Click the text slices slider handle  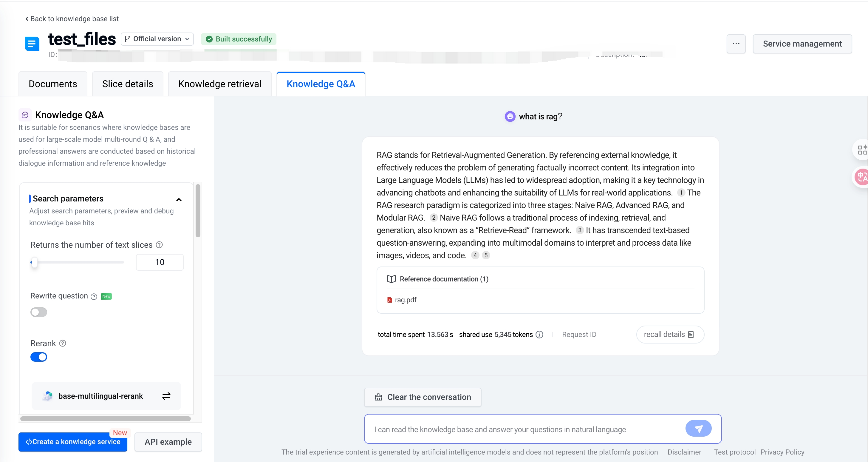pyautogui.click(x=34, y=262)
